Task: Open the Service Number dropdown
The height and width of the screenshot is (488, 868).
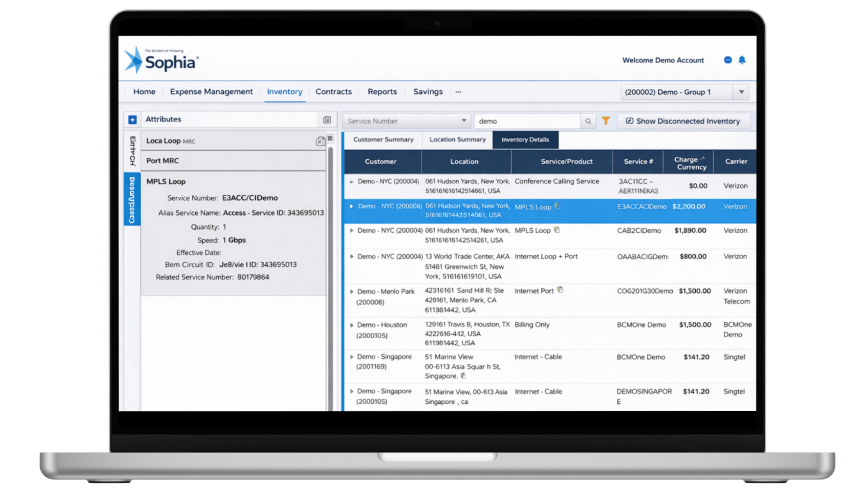Action: 464,121
